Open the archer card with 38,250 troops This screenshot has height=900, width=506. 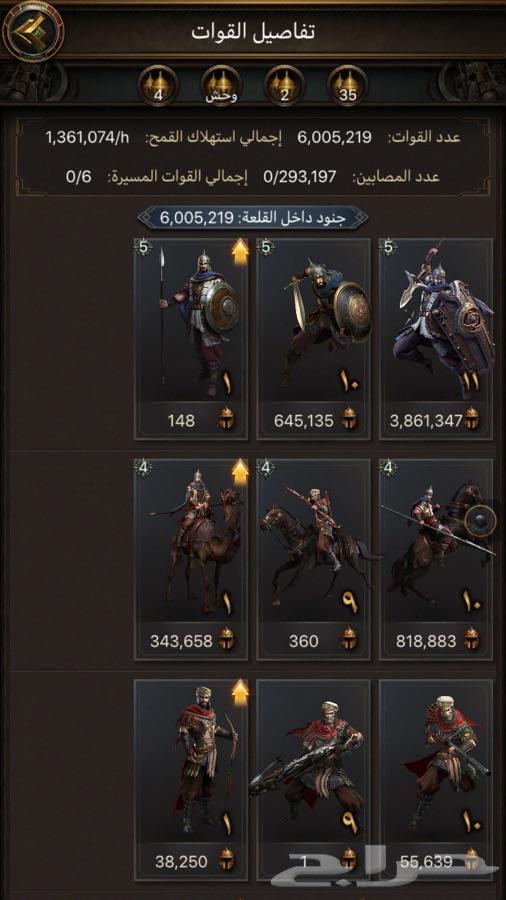(x=191, y=780)
